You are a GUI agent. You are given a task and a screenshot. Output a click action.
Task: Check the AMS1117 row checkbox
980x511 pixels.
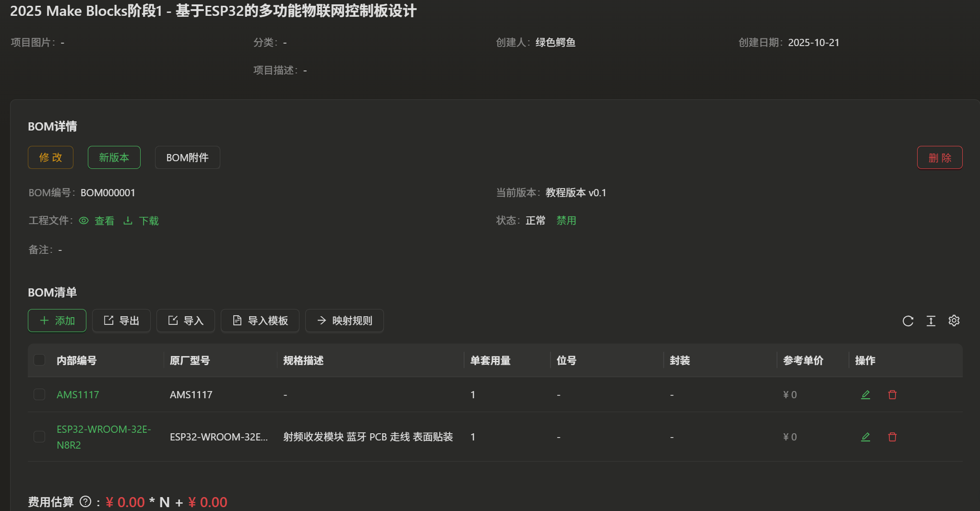(x=39, y=394)
